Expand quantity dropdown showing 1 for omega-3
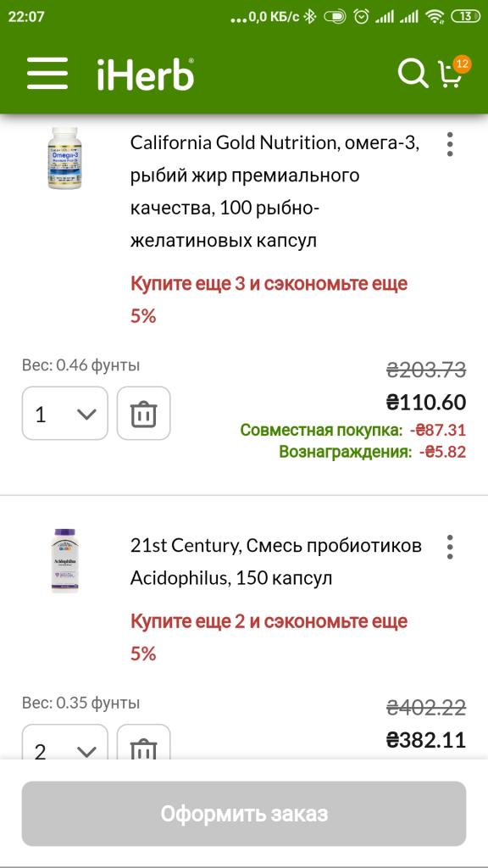This screenshot has width=488, height=868. (x=65, y=414)
